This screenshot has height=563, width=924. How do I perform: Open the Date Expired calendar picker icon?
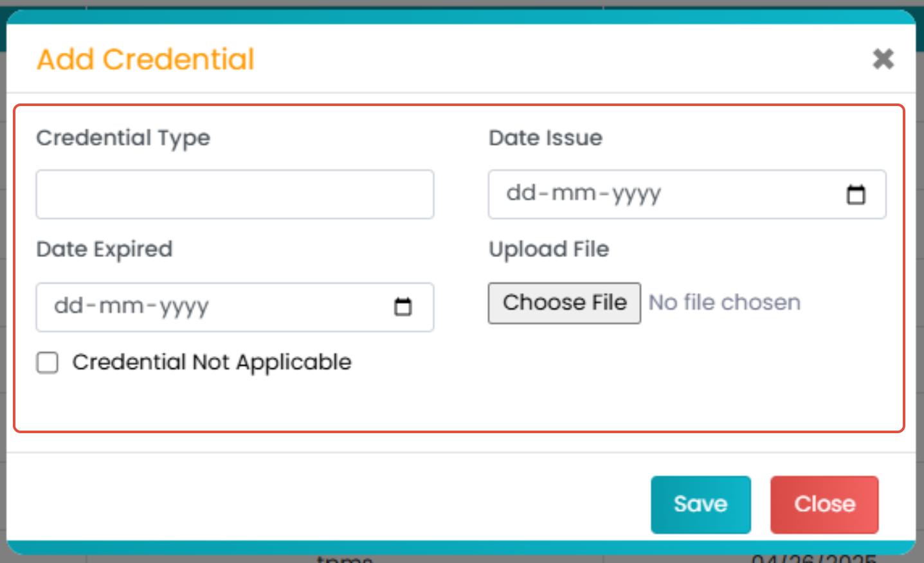[403, 307]
